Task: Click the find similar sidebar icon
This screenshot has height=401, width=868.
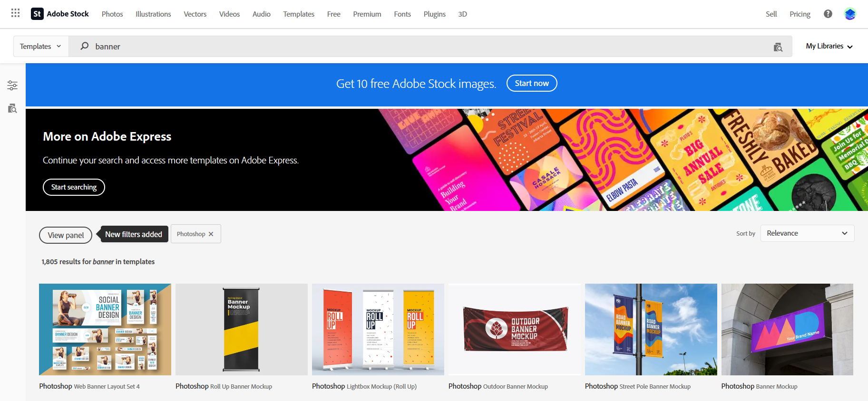Action: [x=12, y=108]
